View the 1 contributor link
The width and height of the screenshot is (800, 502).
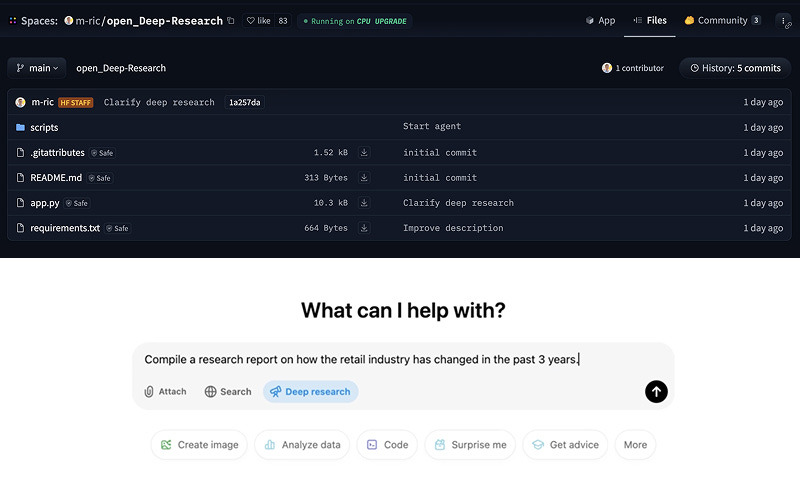[633, 68]
